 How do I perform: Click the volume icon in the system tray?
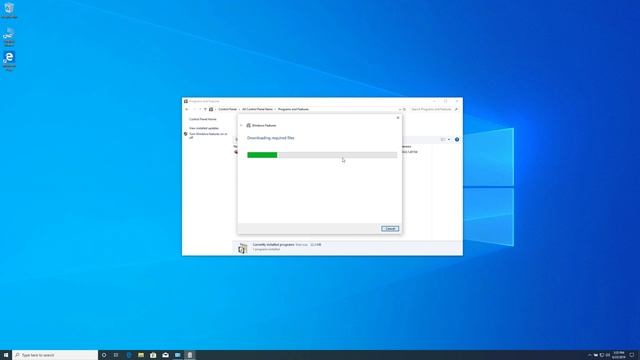(x=608, y=355)
